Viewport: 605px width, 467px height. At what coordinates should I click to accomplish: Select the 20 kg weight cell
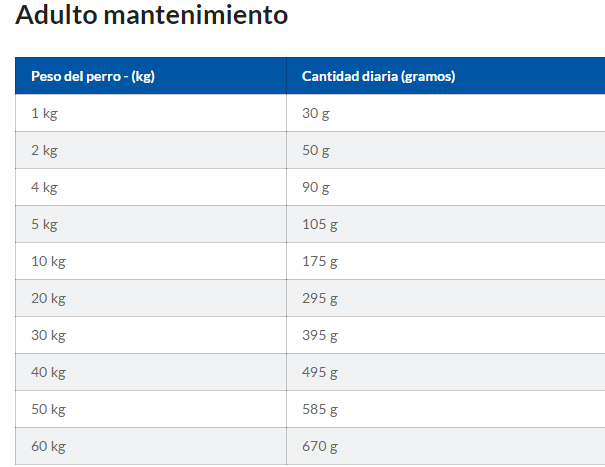point(48,298)
